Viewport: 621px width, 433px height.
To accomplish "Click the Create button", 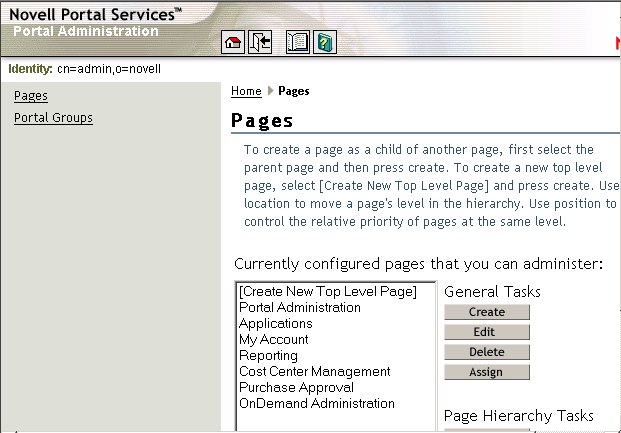I will [x=487, y=312].
